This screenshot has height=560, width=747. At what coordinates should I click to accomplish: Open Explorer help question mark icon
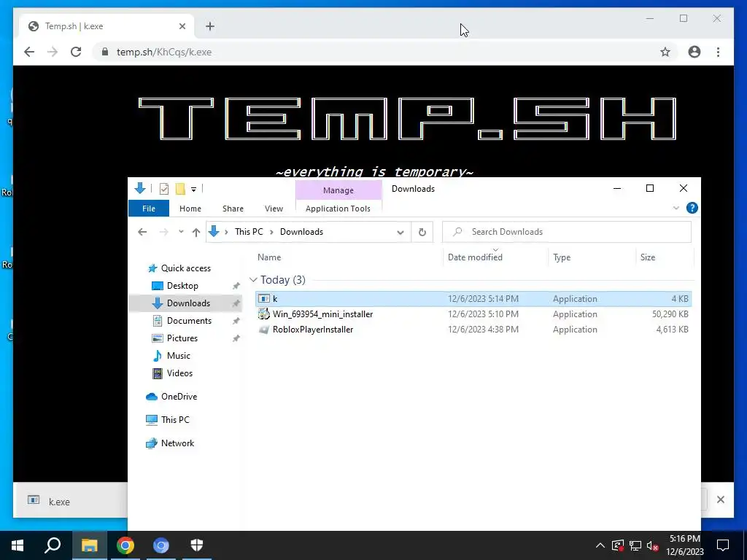point(692,208)
